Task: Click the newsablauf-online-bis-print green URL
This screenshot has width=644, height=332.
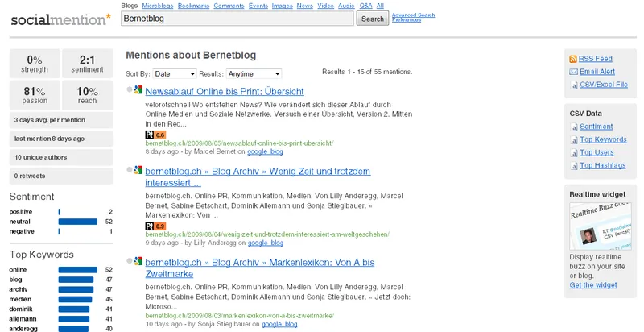Action: [239, 143]
